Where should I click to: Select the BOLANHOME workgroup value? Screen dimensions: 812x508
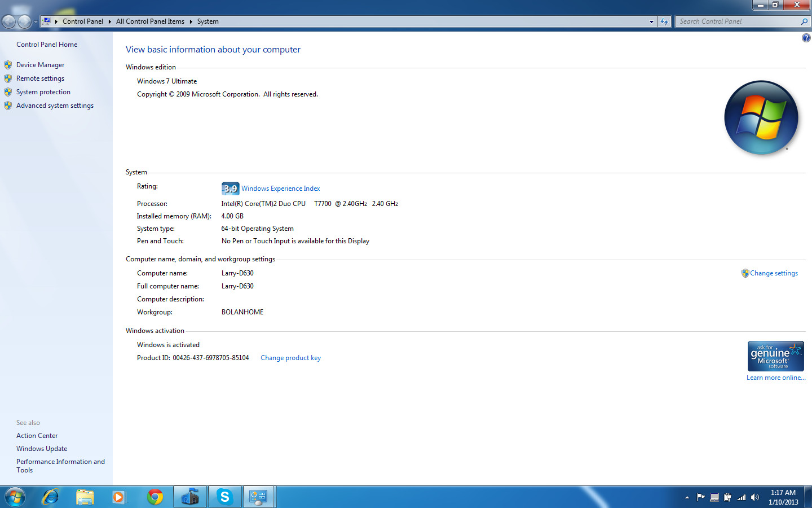tap(242, 312)
